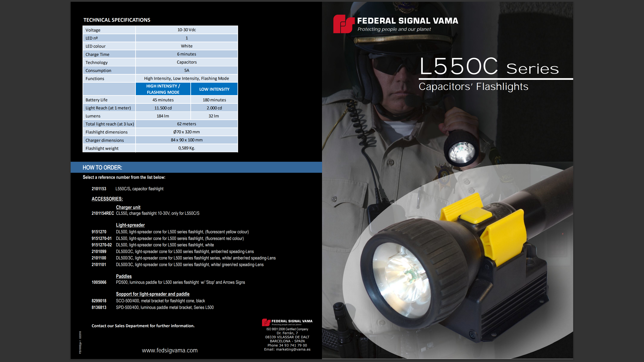The height and width of the screenshot is (362, 644).
Task: Click the Federal Signal Vama logo at top
Action: click(x=395, y=24)
